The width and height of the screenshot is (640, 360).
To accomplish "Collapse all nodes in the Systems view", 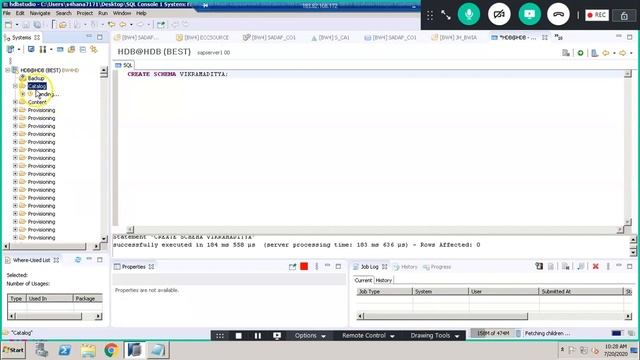I will coord(83,49).
